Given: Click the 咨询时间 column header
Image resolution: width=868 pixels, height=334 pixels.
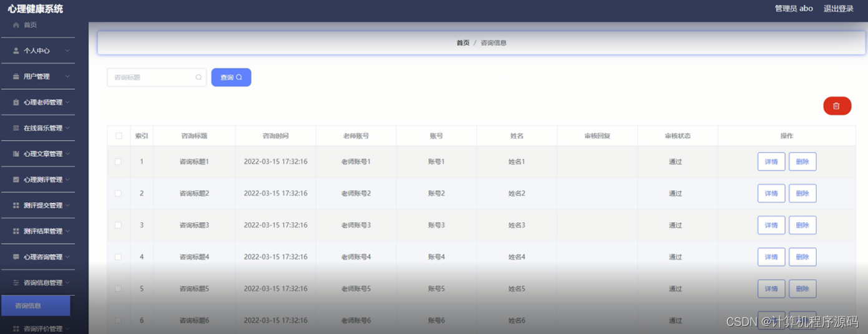Looking at the screenshot, I should (276, 135).
